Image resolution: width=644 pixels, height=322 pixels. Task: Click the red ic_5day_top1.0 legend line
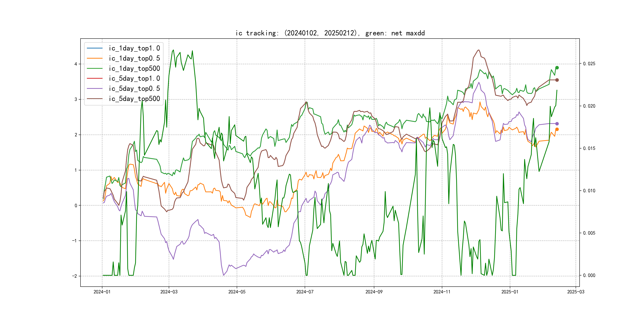pyautogui.click(x=95, y=79)
